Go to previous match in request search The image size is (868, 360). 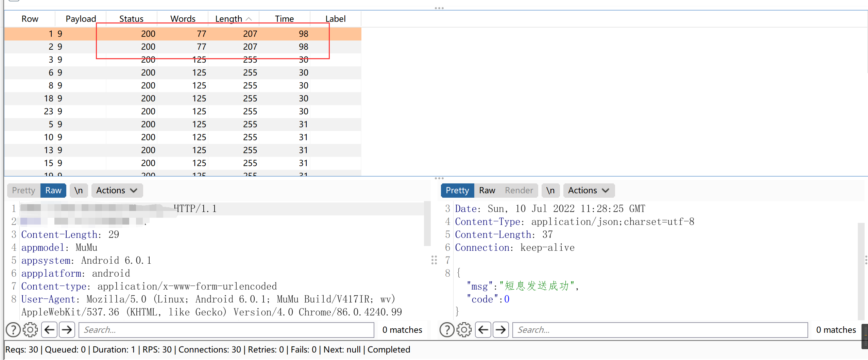tap(50, 330)
